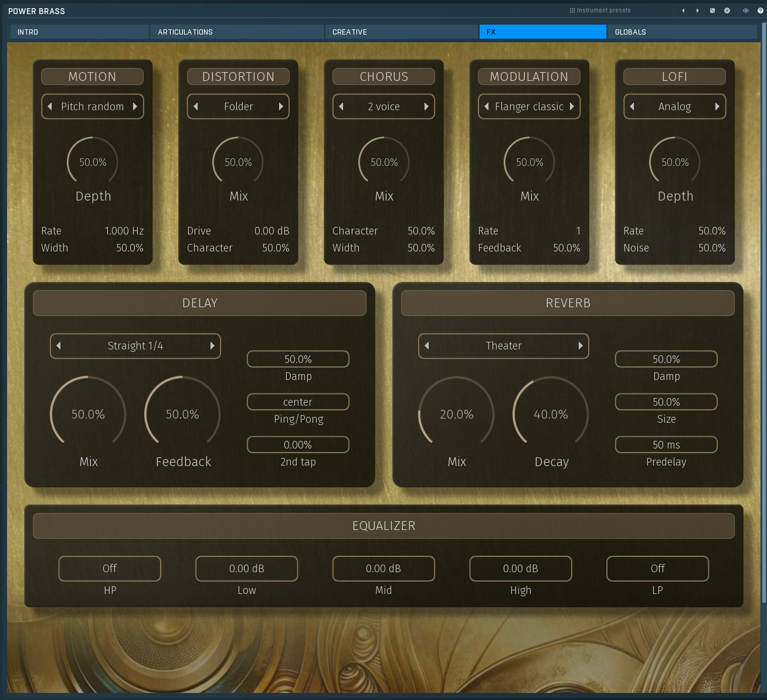Click the CHORUS panel title button
The width and height of the screenshot is (767, 700).
click(383, 76)
